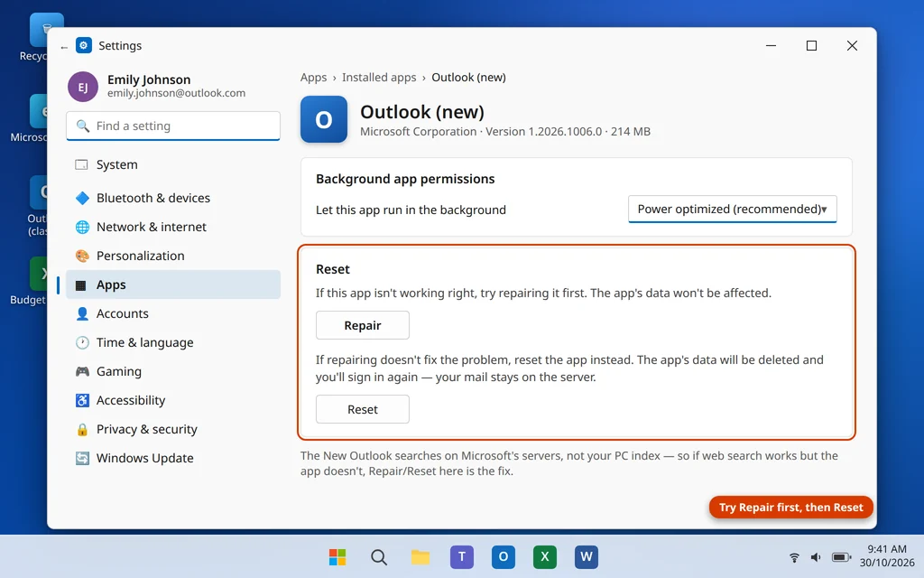Click the back arrow in Settings title bar
Viewport: 924px width, 578px height.
coord(64,47)
